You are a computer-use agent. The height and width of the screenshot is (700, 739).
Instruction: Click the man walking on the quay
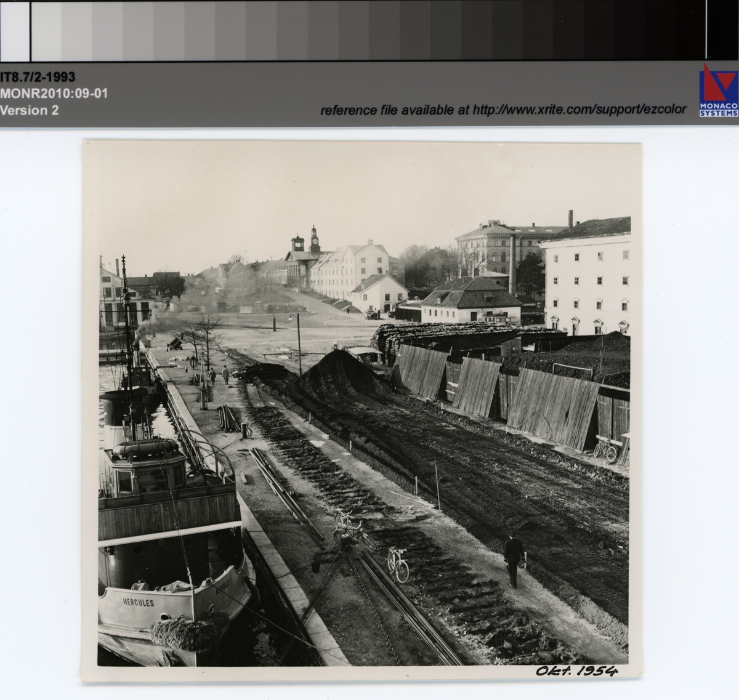[x=512, y=560]
